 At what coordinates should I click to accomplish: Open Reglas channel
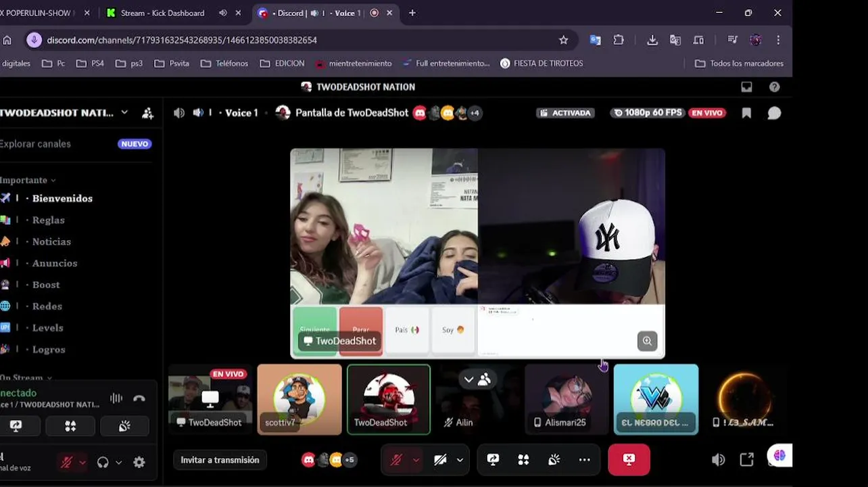49,220
